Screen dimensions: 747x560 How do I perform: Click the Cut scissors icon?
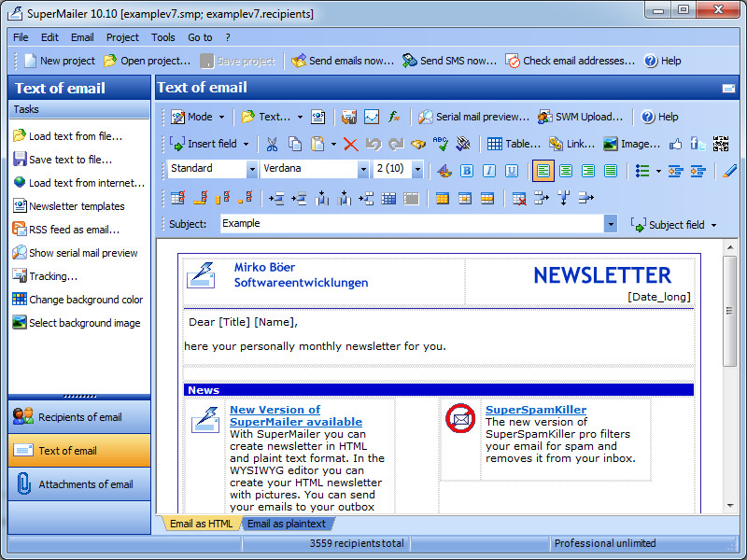pyautogui.click(x=272, y=144)
